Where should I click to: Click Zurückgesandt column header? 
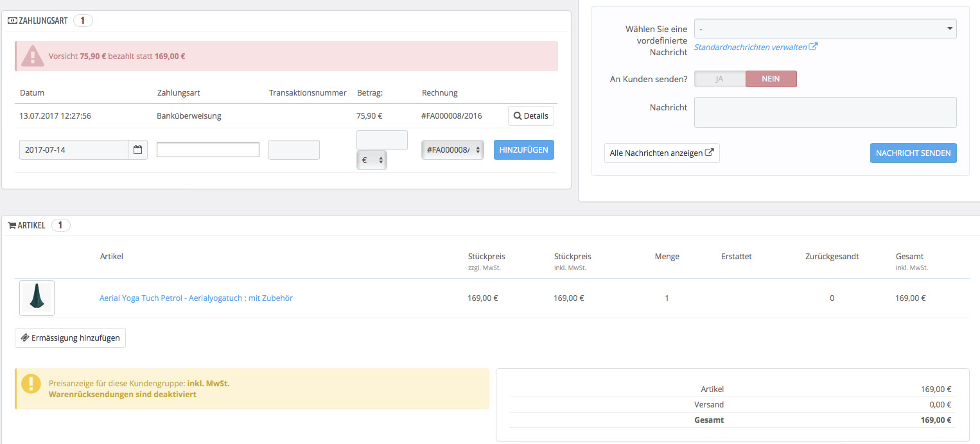coord(832,256)
